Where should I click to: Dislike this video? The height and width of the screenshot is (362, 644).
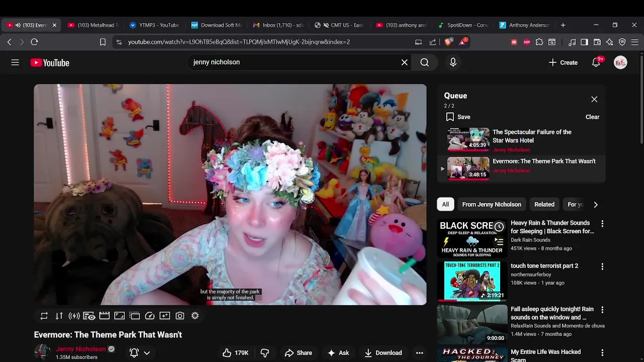point(265,353)
